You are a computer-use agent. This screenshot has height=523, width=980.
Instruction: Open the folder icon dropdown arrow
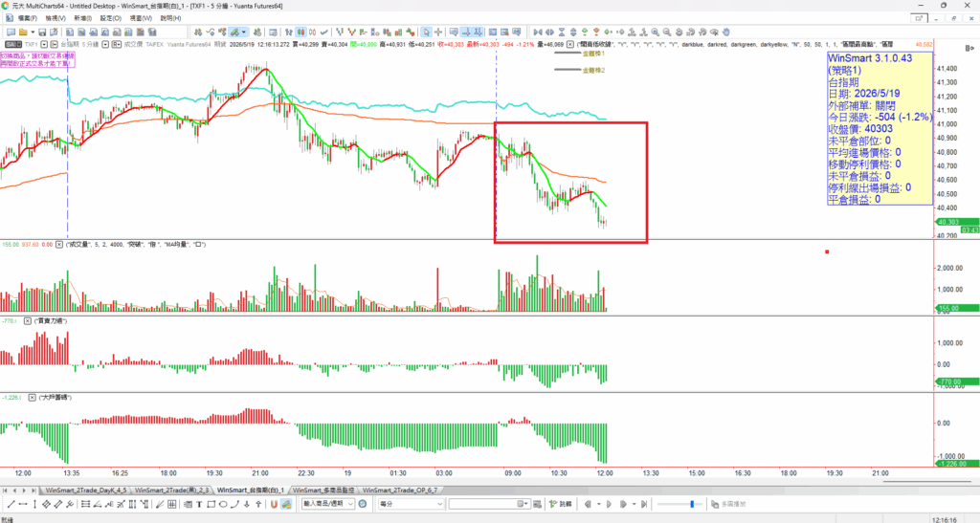click(33, 32)
